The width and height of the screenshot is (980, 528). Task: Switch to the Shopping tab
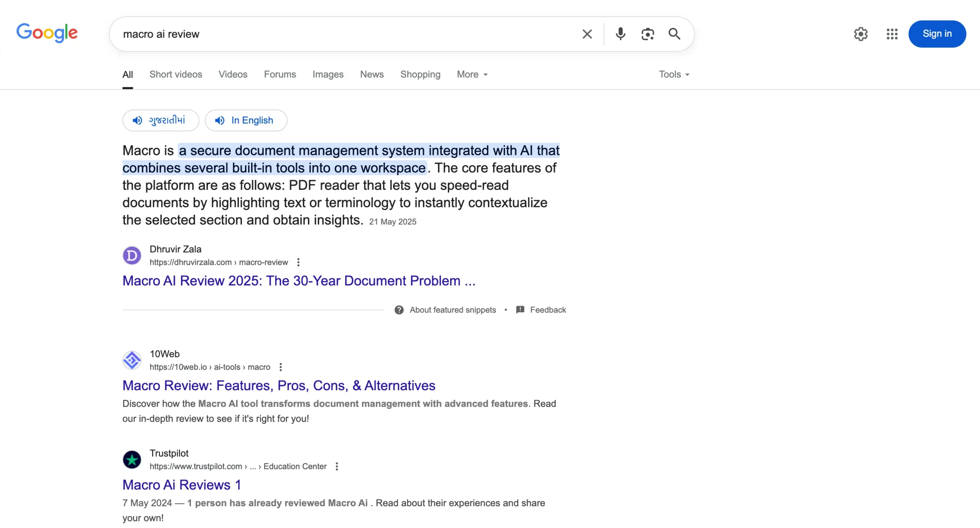click(420, 74)
